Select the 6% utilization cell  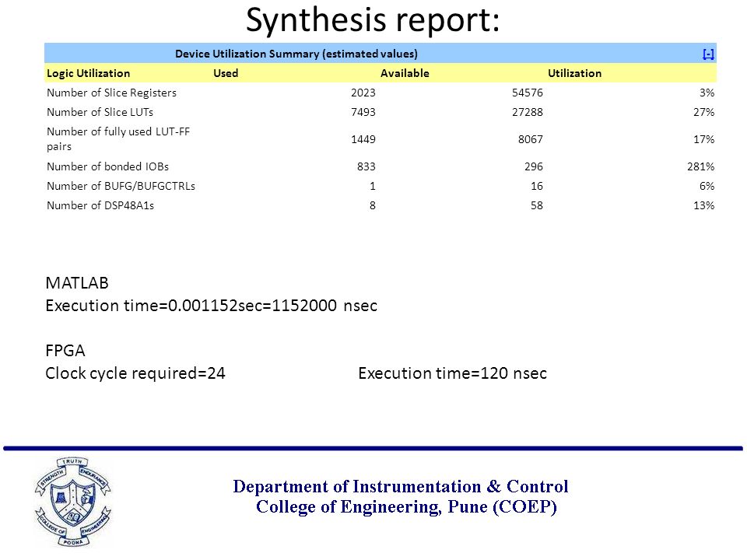[x=707, y=186]
